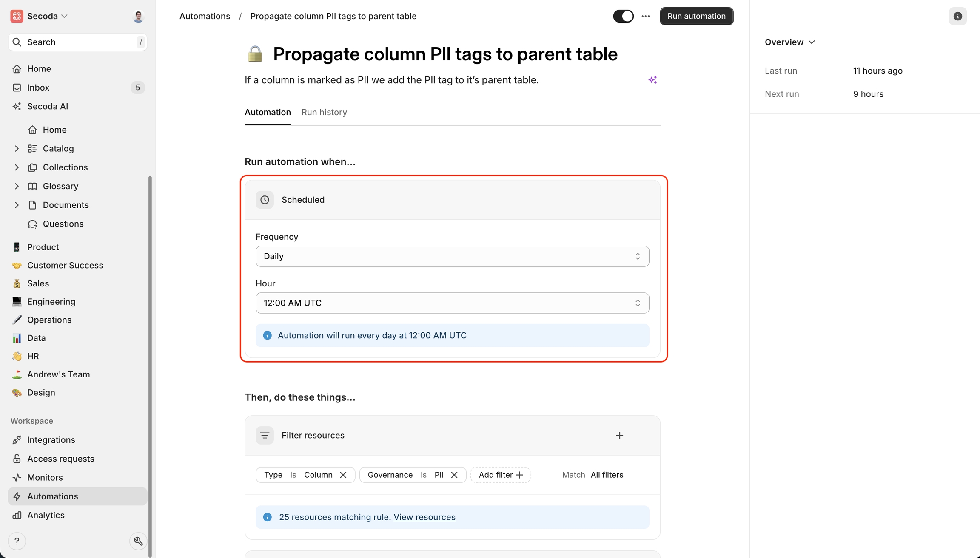Expand the Overview dropdown in the right panel

click(789, 42)
